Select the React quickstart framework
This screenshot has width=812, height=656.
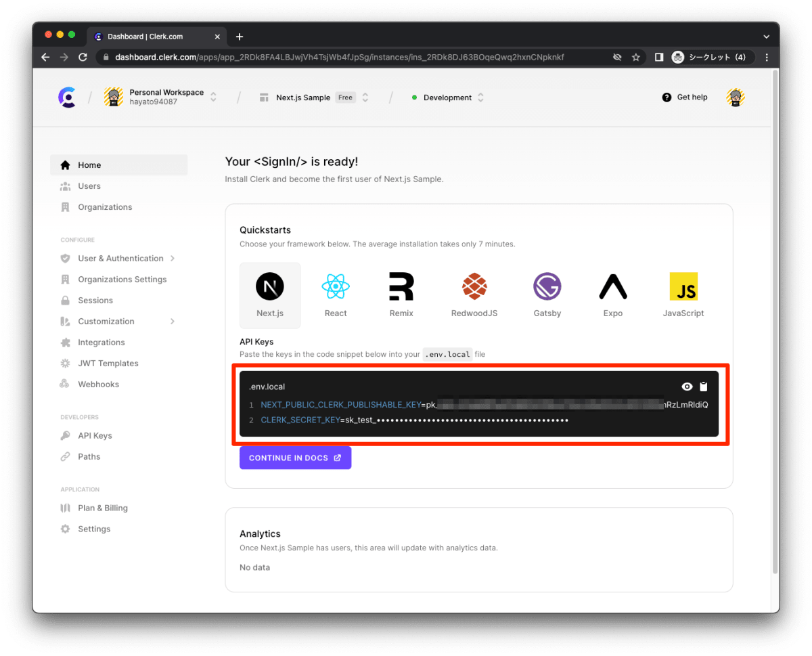(336, 295)
